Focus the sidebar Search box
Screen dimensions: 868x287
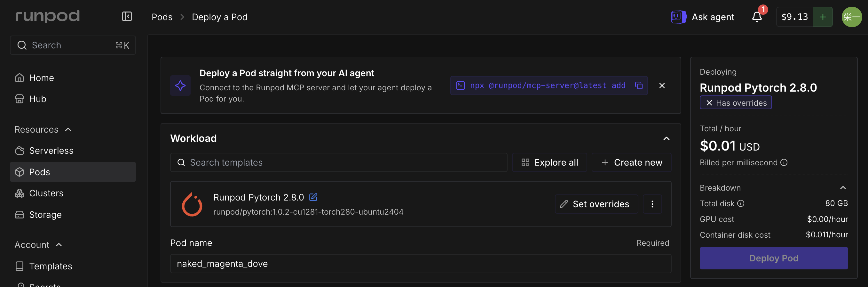coord(73,45)
